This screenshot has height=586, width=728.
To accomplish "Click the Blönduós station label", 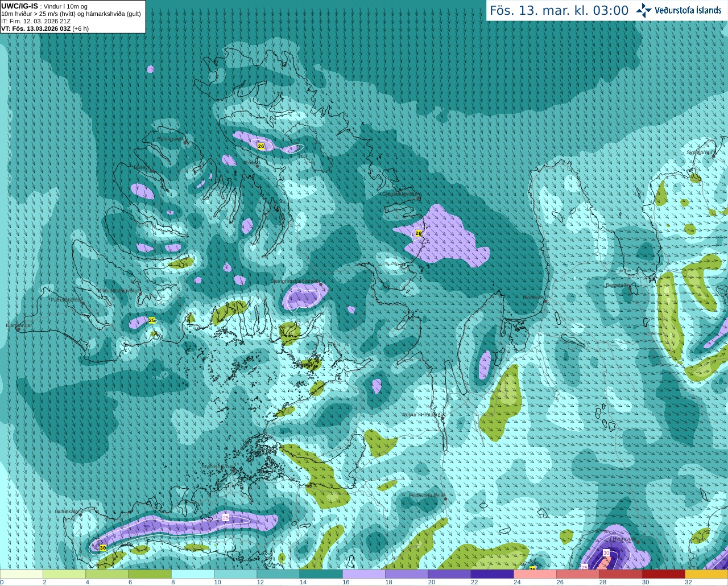I will click(x=533, y=298).
